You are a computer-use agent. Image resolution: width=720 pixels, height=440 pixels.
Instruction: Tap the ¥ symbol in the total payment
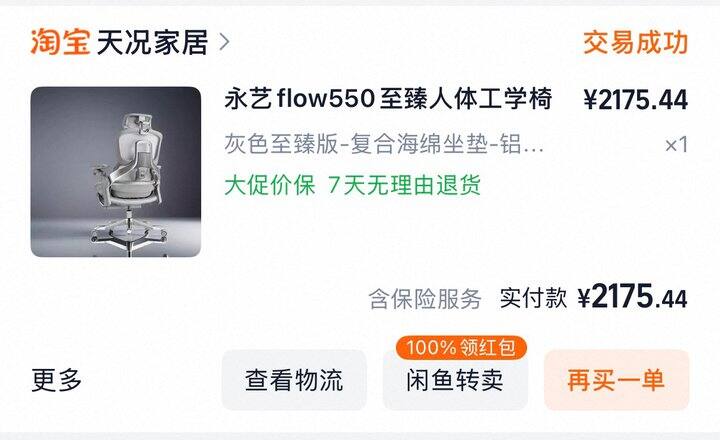point(585,299)
